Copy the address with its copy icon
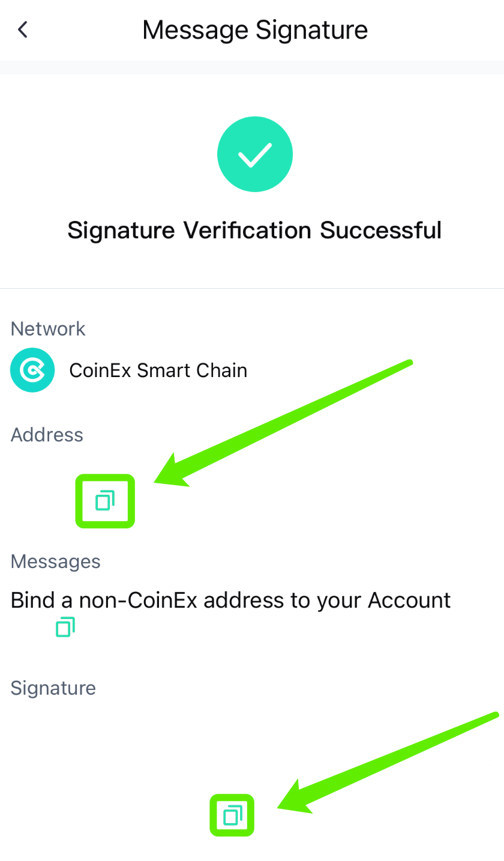Image resolution: width=504 pixels, height=861 pixels. click(x=105, y=500)
